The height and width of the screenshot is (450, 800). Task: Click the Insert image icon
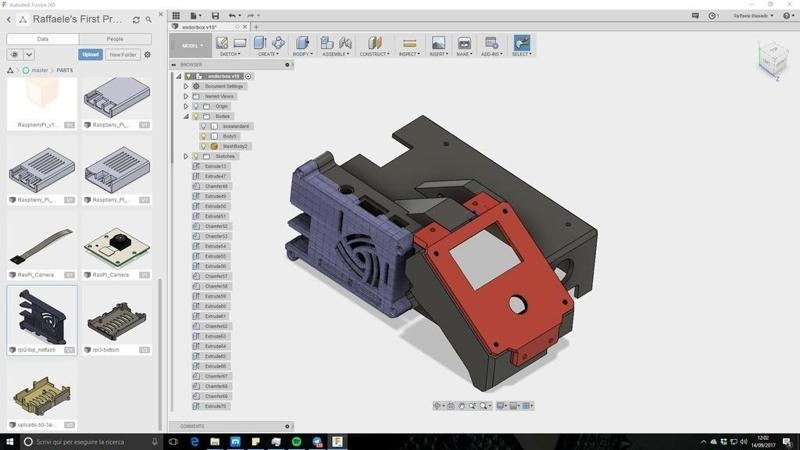coord(438,43)
